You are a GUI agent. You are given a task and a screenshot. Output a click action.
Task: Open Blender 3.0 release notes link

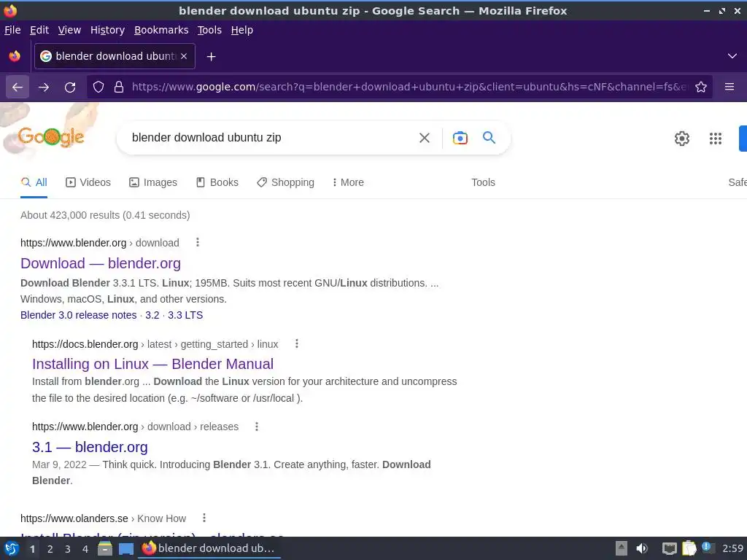point(79,315)
